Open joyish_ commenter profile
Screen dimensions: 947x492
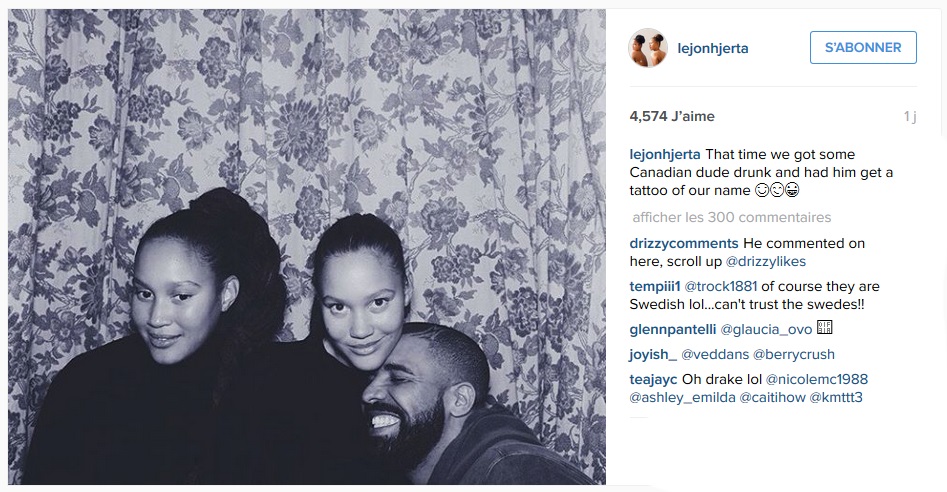pos(653,354)
